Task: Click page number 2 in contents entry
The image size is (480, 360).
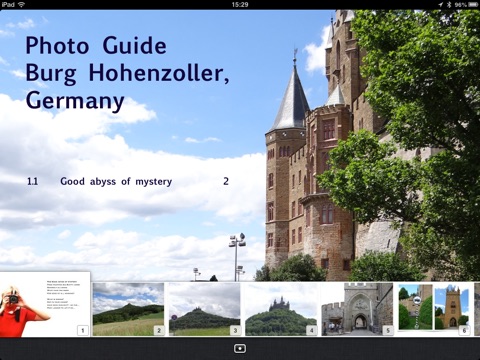Action: (226, 181)
